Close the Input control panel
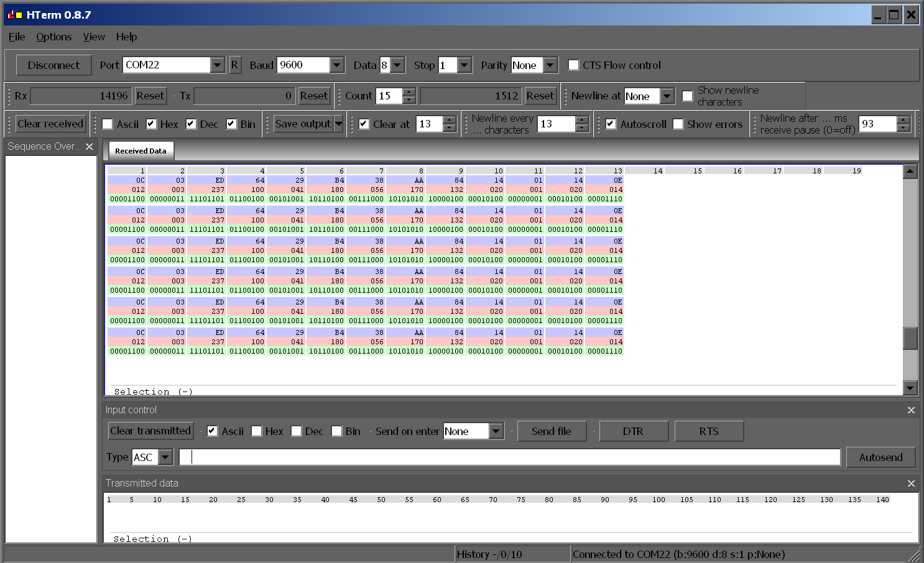Image resolution: width=924 pixels, height=563 pixels. [x=911, y=410]
